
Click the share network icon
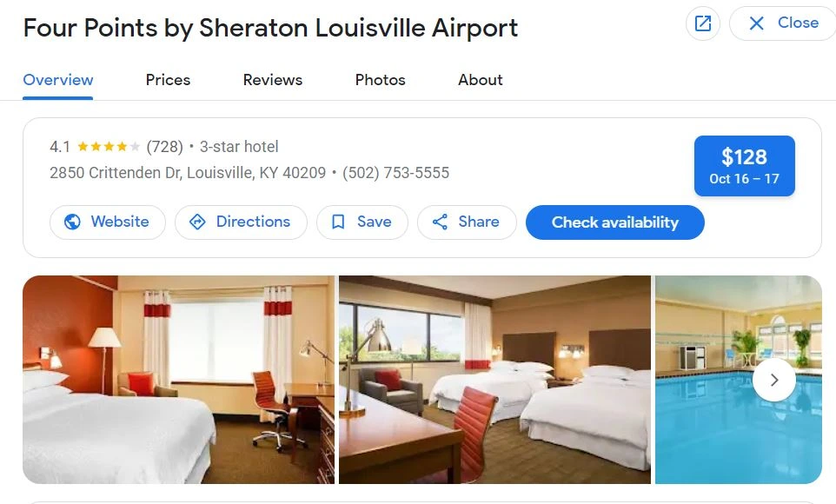pos(440,222)
